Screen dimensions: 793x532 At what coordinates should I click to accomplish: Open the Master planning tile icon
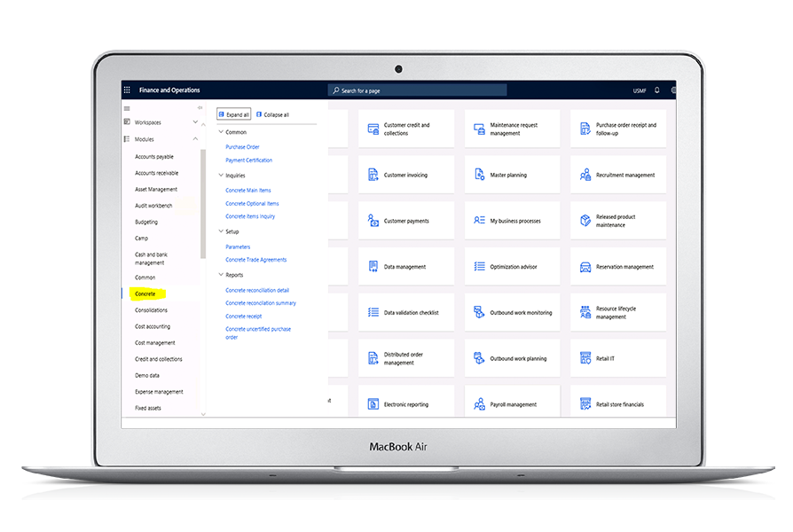pos(479,175)
